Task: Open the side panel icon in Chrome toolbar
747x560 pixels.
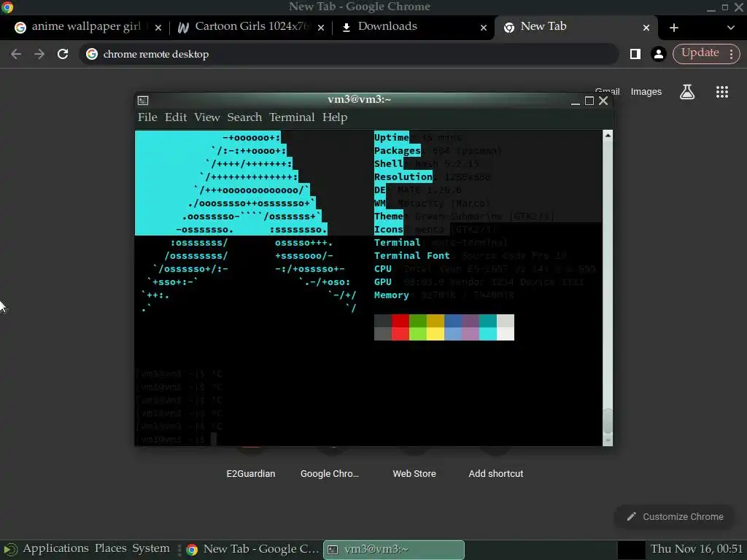Action: (635, 54)
